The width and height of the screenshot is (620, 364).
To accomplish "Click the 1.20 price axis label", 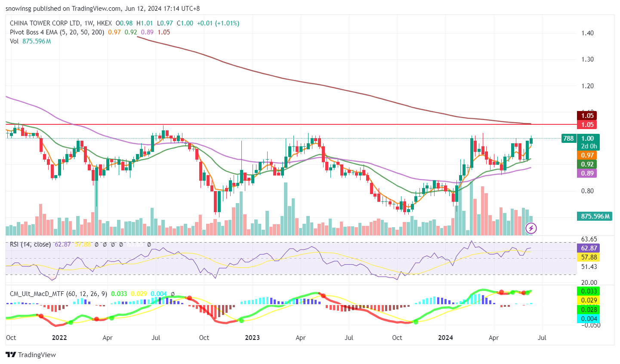I will (x=587, y=86).
